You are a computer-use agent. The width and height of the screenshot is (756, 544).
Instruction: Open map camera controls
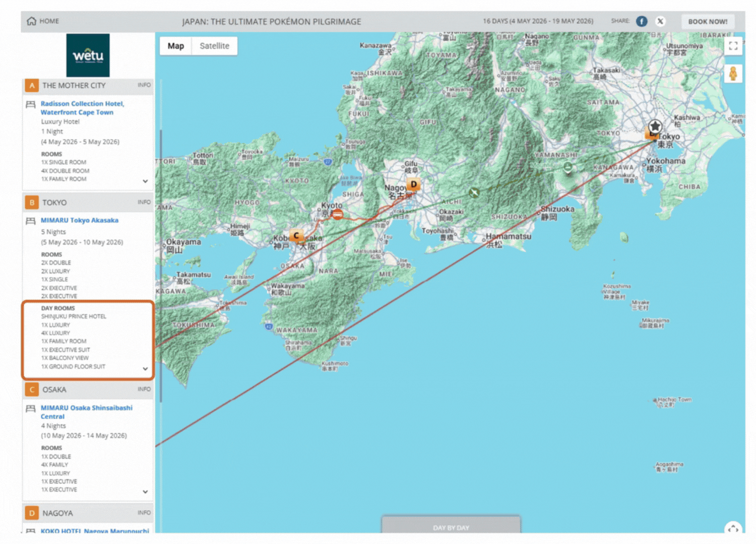tap(733, 527)
